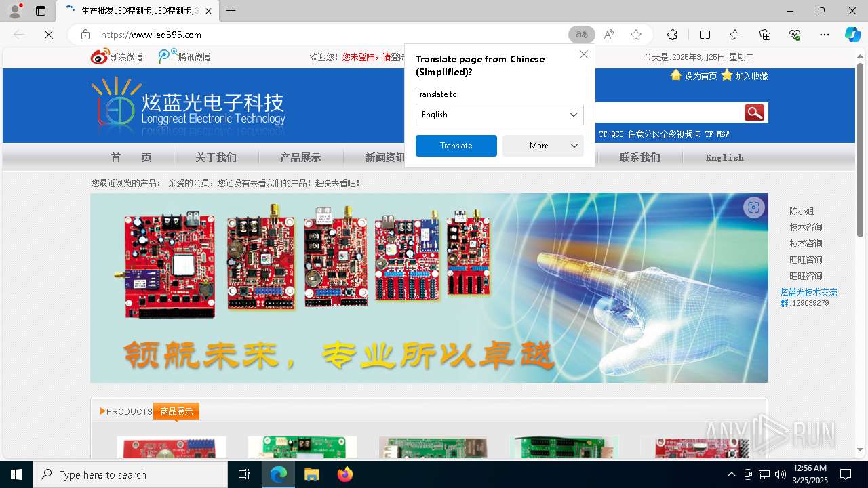Open 联系我们 navigation item
The image size is (868, 488).
(x=639, y=157)
